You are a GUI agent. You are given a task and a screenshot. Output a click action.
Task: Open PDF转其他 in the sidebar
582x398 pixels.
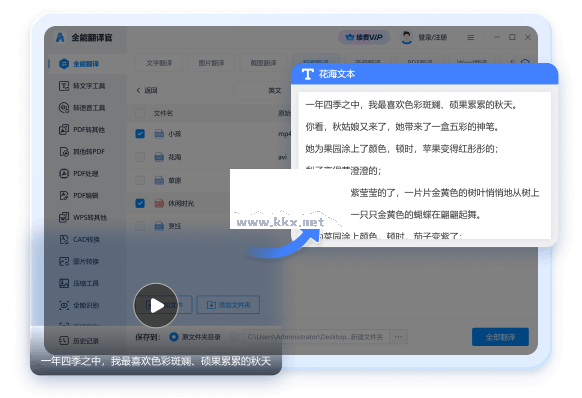coord(82,130)
